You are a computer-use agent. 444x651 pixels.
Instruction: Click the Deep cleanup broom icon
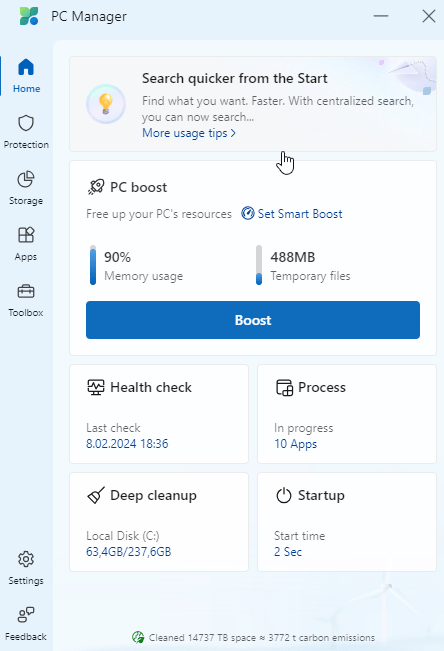(96, 495)
